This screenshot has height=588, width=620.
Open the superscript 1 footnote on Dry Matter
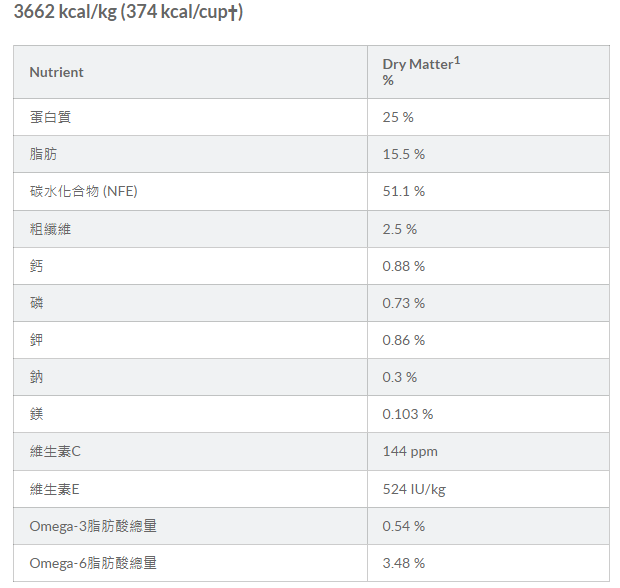[457, 60]
